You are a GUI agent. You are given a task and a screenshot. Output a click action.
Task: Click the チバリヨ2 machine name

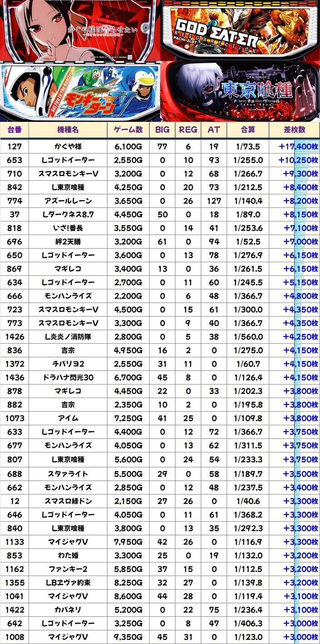(68, 364)
